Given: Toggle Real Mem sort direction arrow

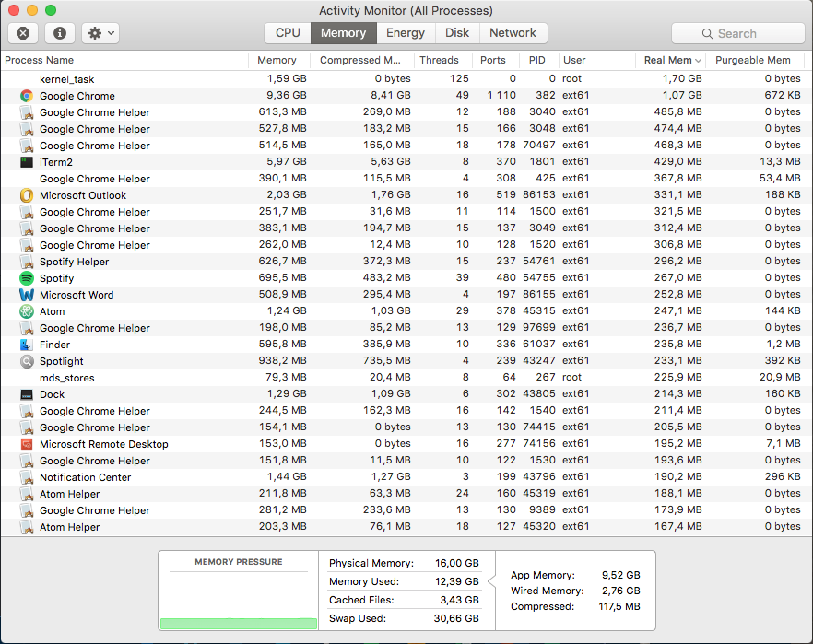Looking at the screenshot, I should pyautogui.click(x=698, y=61).
